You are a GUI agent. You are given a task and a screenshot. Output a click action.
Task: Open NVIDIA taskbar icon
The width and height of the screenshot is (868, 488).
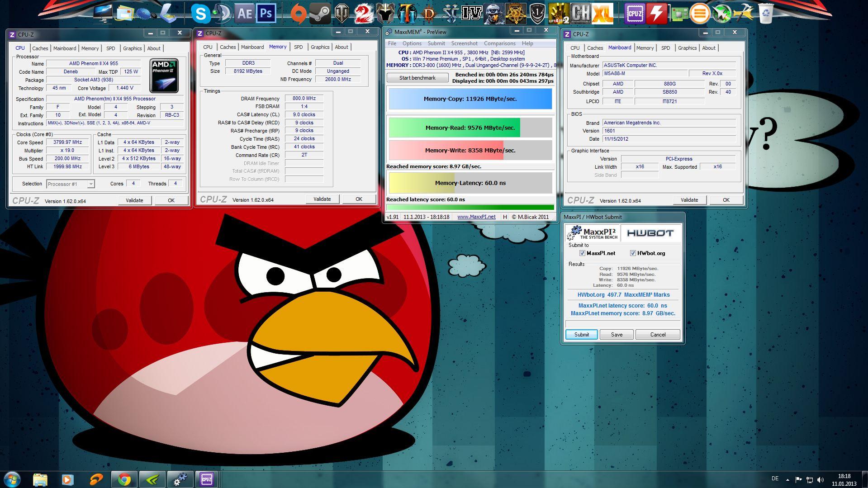click(x=152, y=479)
